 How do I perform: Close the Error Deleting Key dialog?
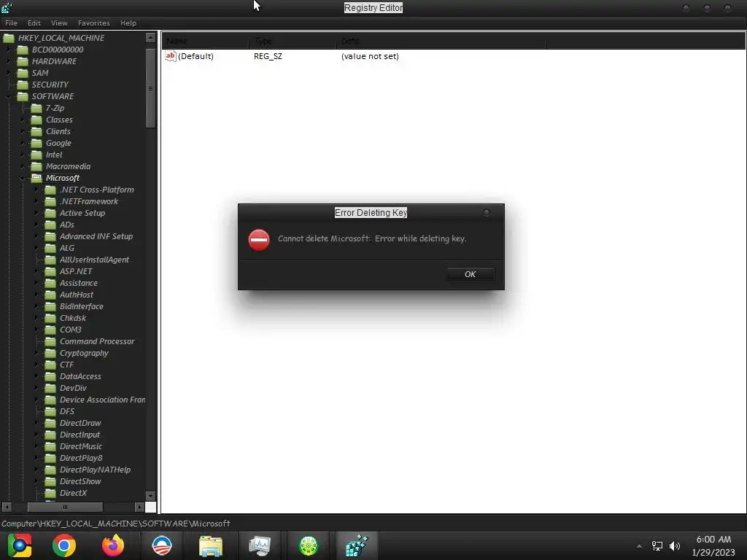pyautogui.click(x=486, y=212)
